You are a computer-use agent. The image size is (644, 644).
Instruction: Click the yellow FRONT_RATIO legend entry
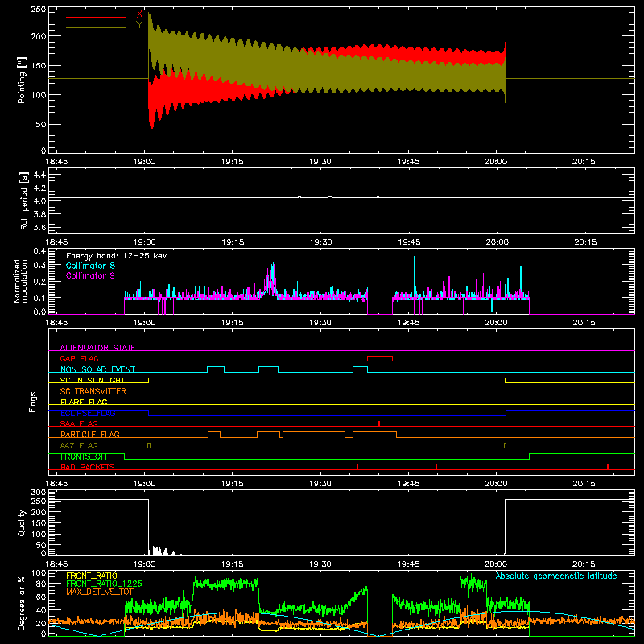click(92, 576)
